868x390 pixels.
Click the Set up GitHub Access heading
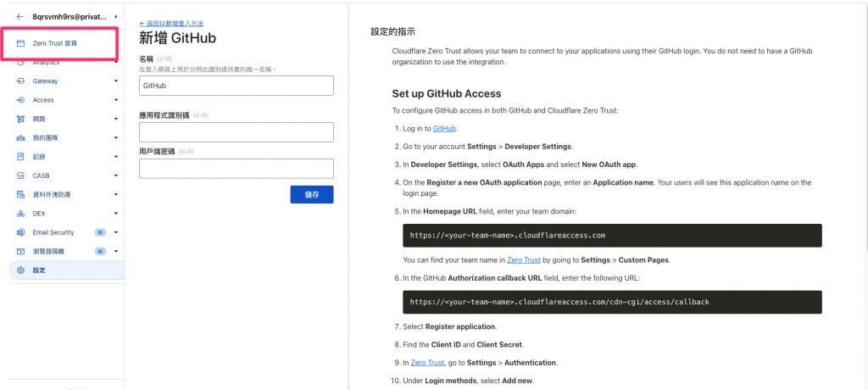tap(447, 93)
